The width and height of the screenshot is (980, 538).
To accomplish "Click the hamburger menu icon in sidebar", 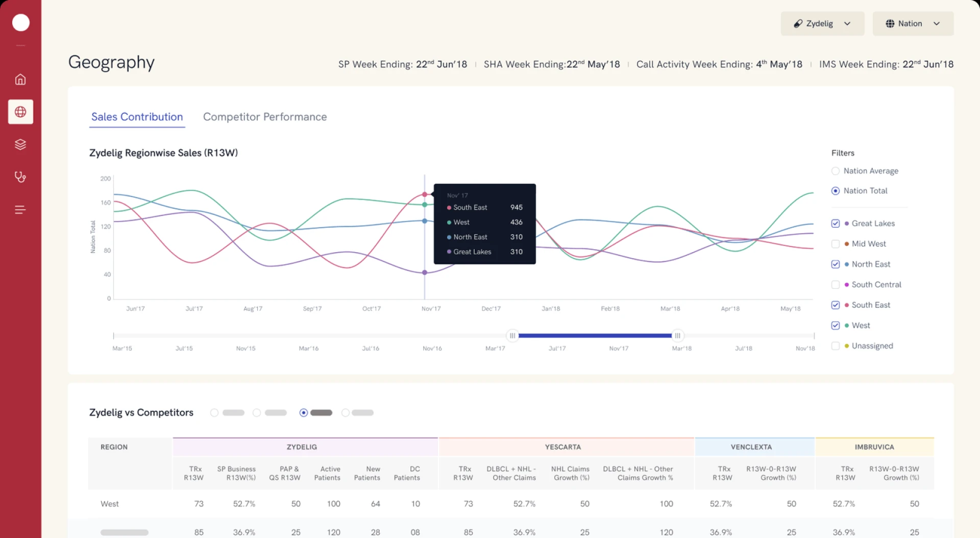I will pos(20,209).
